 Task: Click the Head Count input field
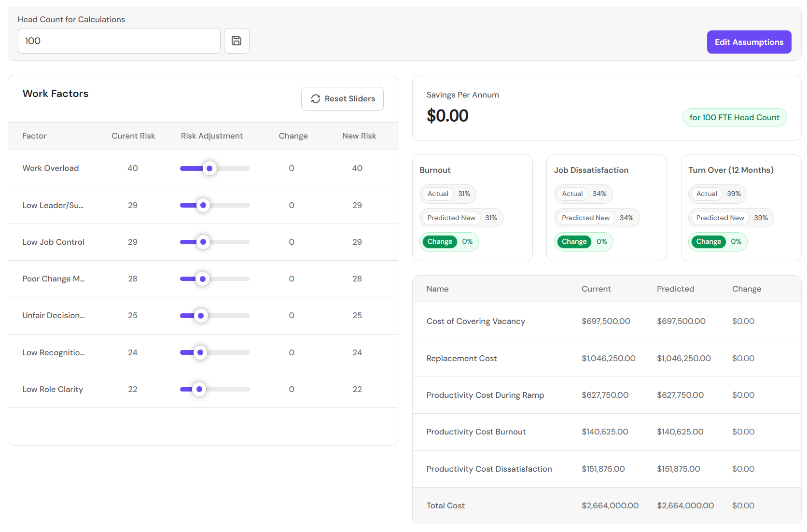pyautogui.click(x=119, y=41)
